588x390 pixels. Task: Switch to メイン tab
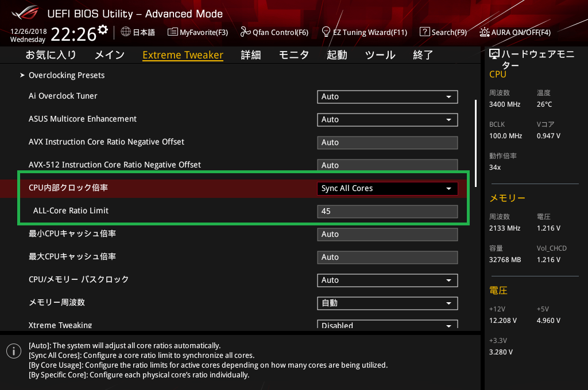click(x=110, y=55)
